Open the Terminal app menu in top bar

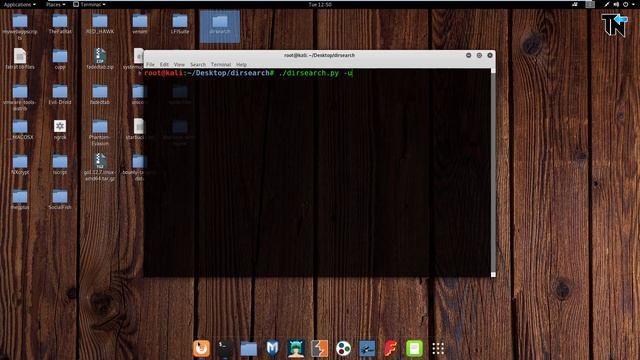tap(89, 4)
